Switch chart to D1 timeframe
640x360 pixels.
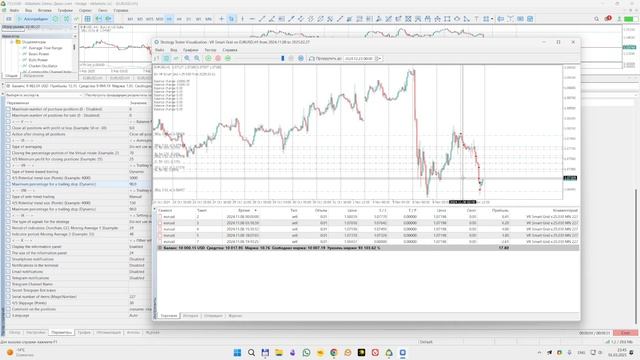click(x=189, y=19)
